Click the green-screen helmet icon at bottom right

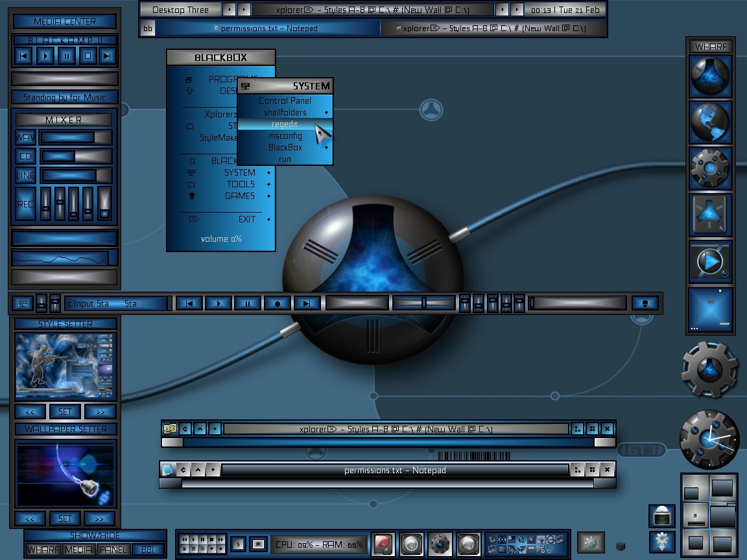click(x=662, y=515)
